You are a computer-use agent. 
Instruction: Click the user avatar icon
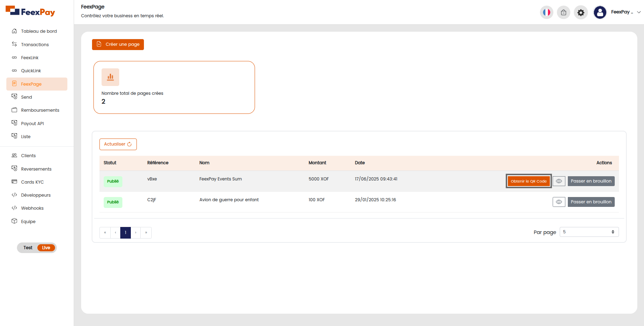600,12
